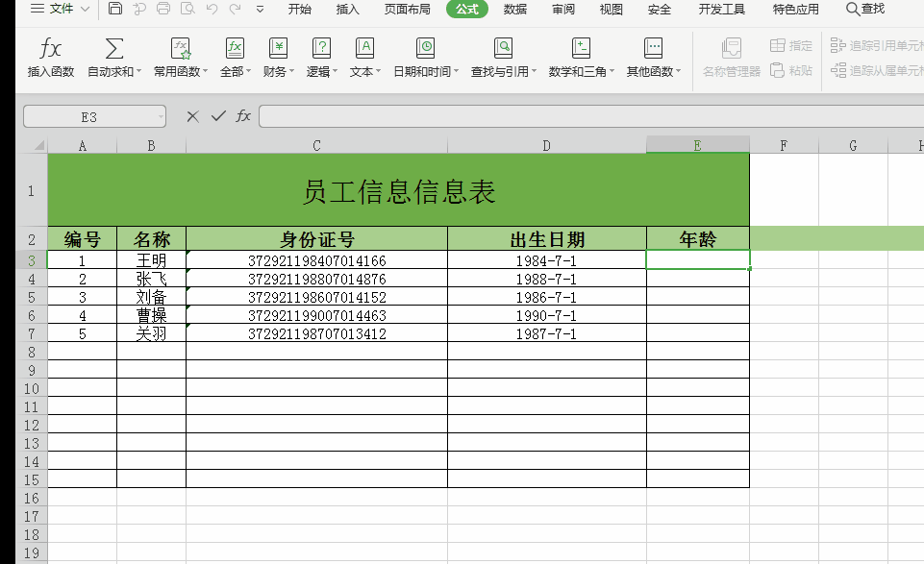Switch to the Review (审阅) tab

pyautogui.click(x=563, y=9)
